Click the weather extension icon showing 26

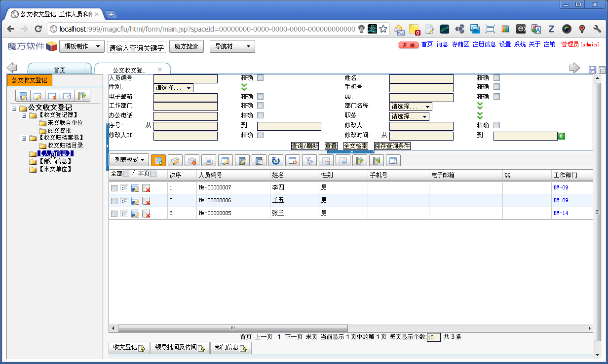pos(399,29)
